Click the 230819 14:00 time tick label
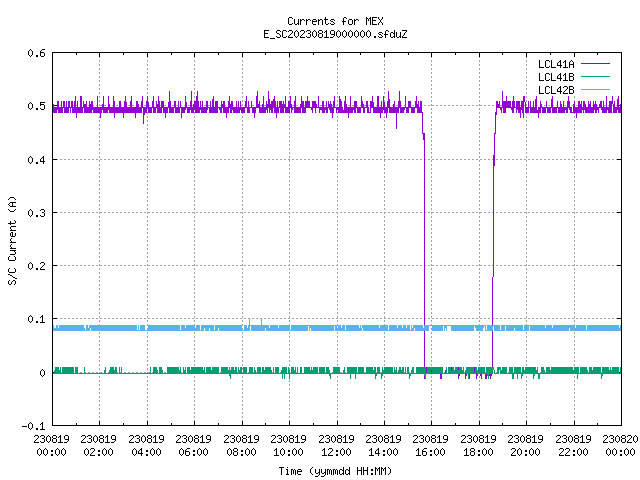Viewport: 640px width, 480px height. tap(383, 446)
